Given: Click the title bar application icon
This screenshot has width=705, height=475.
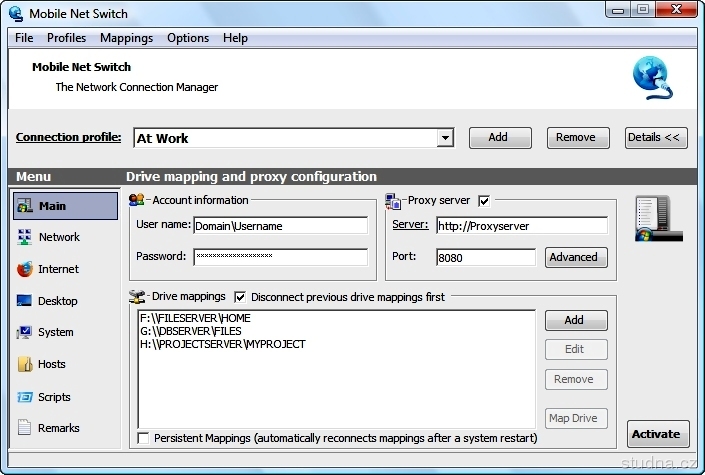Looking at the screenshot, I should pos(16,13).
